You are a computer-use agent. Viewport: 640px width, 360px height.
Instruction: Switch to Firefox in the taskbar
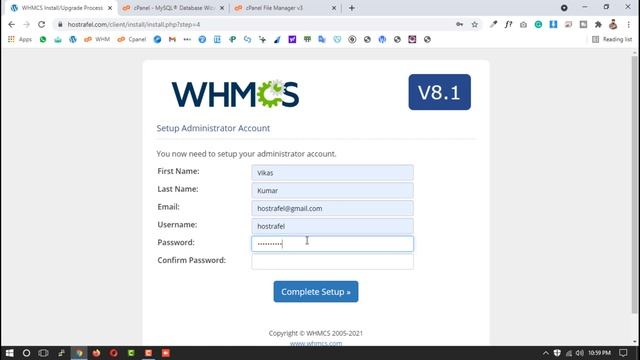[x=96, y=353]
